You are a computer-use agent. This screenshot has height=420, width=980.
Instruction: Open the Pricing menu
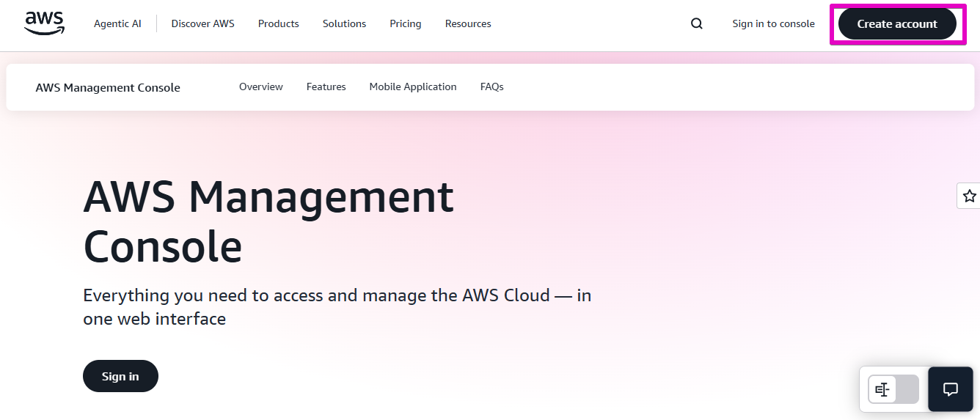tap(406, 23)
